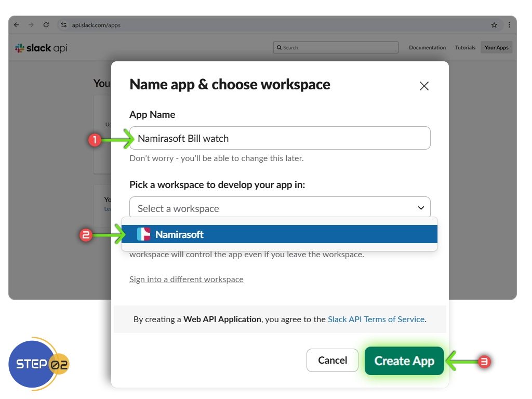Click the browser back arrow
This screenshot has height=399, width=532.
pos(17,25)
